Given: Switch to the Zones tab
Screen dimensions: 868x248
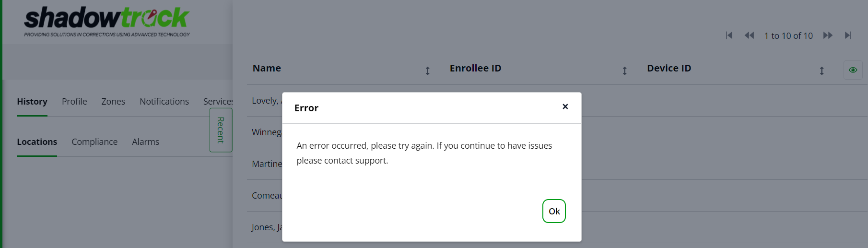Looking at the screenshot, I should (x=113, y=102).
